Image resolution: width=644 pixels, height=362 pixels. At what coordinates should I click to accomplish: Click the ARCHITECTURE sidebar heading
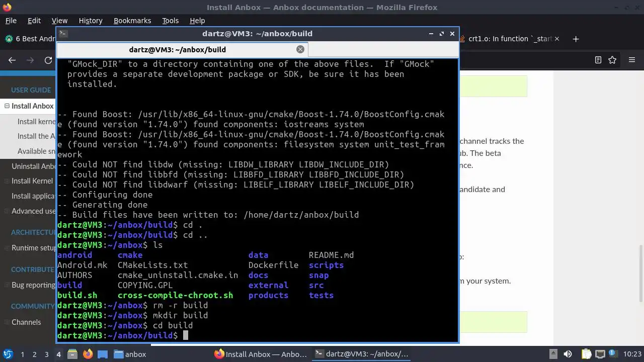coord(34,232)
